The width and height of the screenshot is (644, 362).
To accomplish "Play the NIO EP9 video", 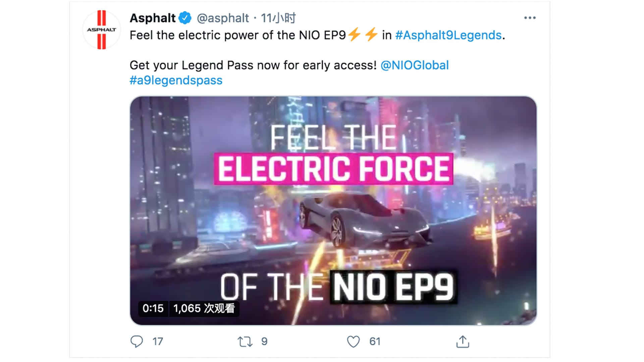I will click(333, 210).
